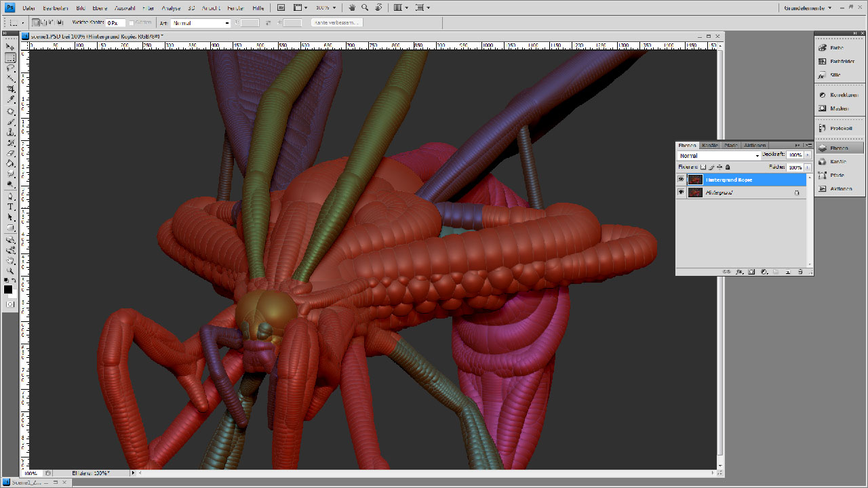Screen dimensions: 868x488
Task: Pick the Hand tool in top bar
Action: pyautogui.click(x=352, y=7)
